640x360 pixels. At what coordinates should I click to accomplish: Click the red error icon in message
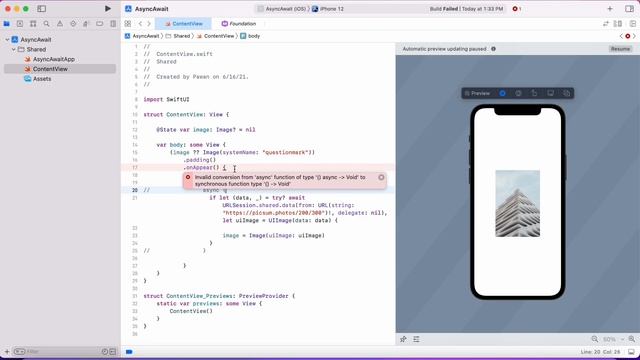point(188,177)
